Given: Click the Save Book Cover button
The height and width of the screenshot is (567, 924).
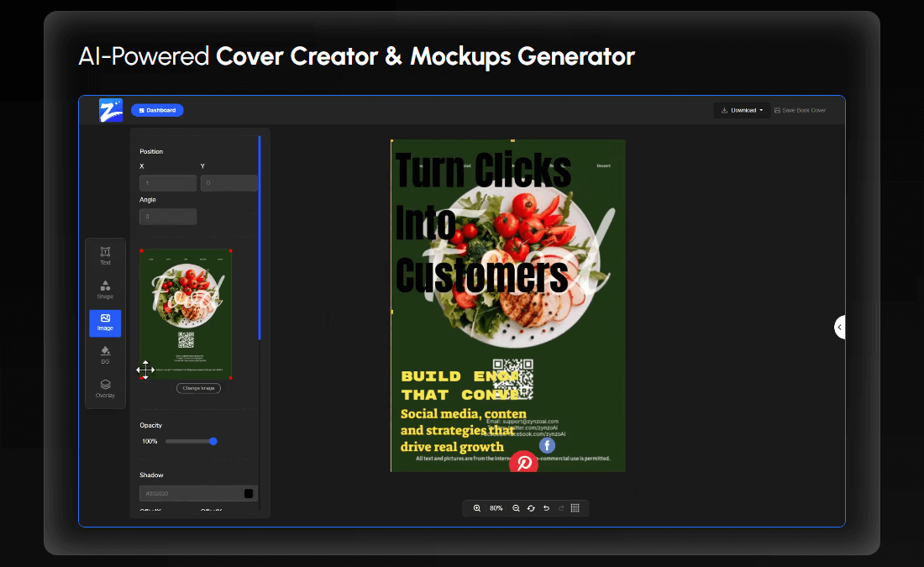Looking at the screenshot, I should click(x=800, y=110).
